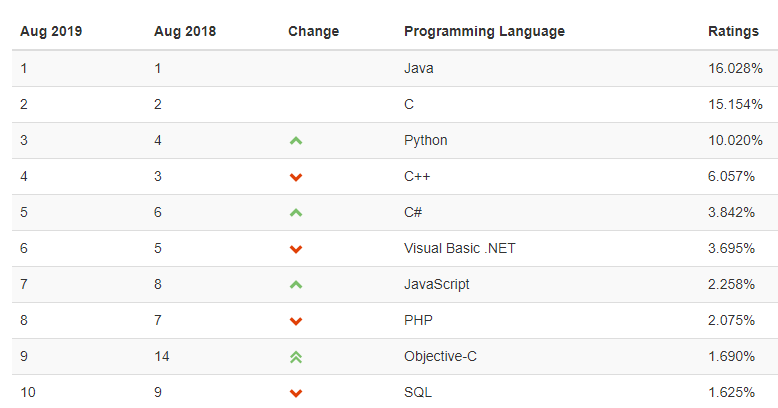
Task: Select the C# language cell
Action: 413,212
